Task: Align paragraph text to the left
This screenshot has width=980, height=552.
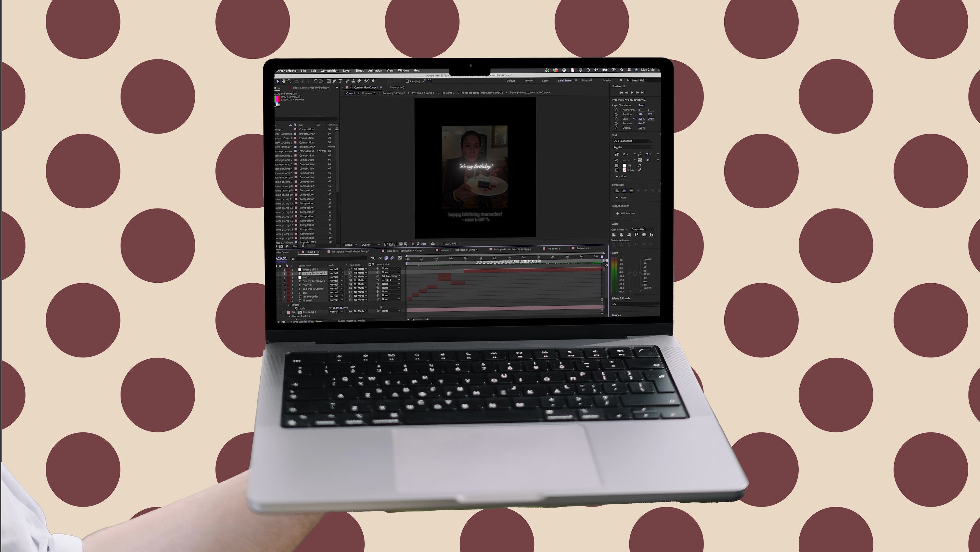Action: [x=617, y=191]
